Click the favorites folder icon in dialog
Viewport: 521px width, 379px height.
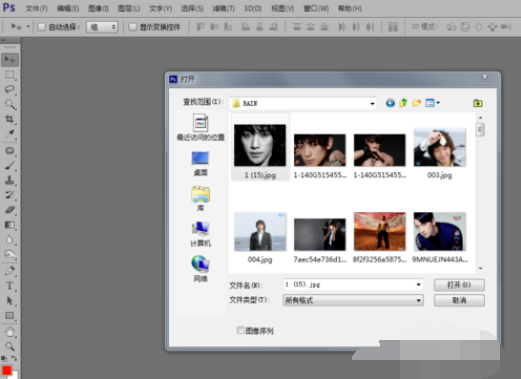[x=478, y=103]
